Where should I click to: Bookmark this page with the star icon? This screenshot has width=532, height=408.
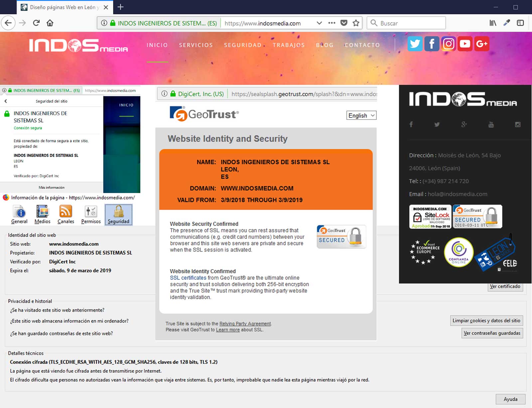coord(356,23)
